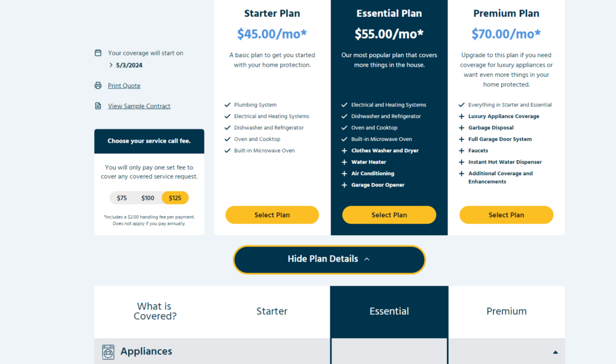This screenshot has height=364, width=616.
Task: Select the $125 service call fee
Action: (x=174, y=198)
